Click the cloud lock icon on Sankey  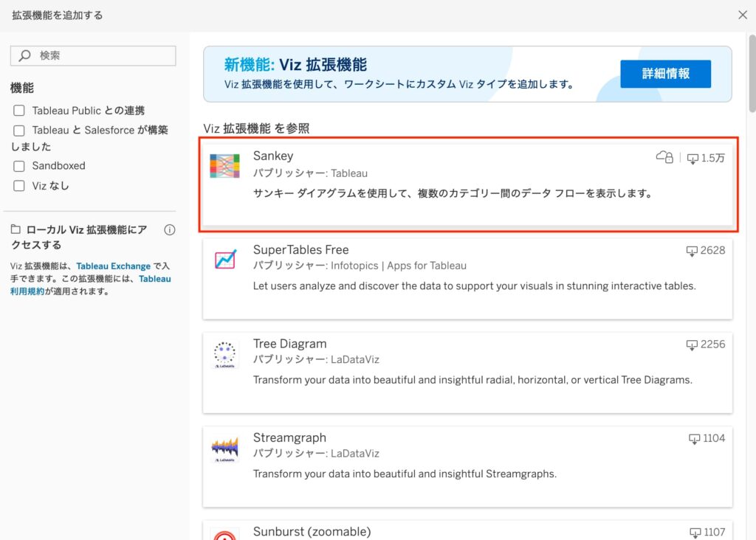click(664, 157)
